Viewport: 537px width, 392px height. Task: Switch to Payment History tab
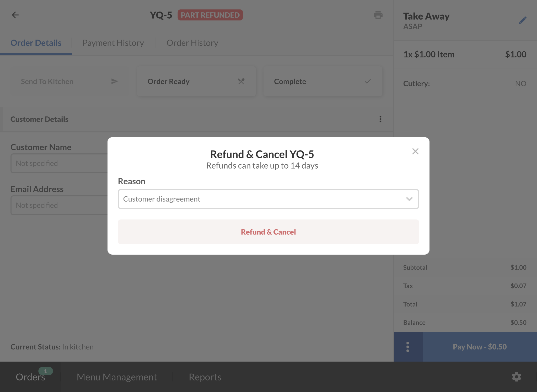pos(113,43)
